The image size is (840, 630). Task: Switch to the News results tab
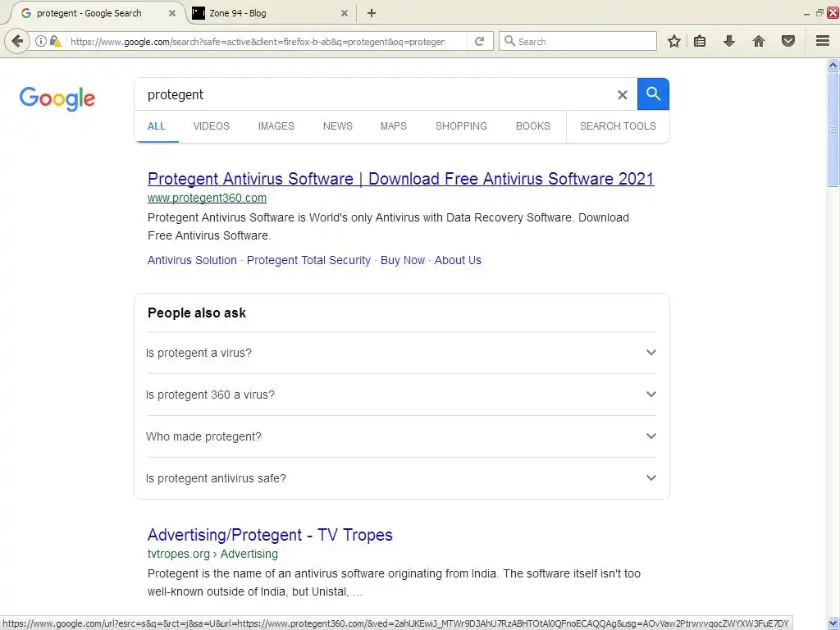(x=337, y=126)
